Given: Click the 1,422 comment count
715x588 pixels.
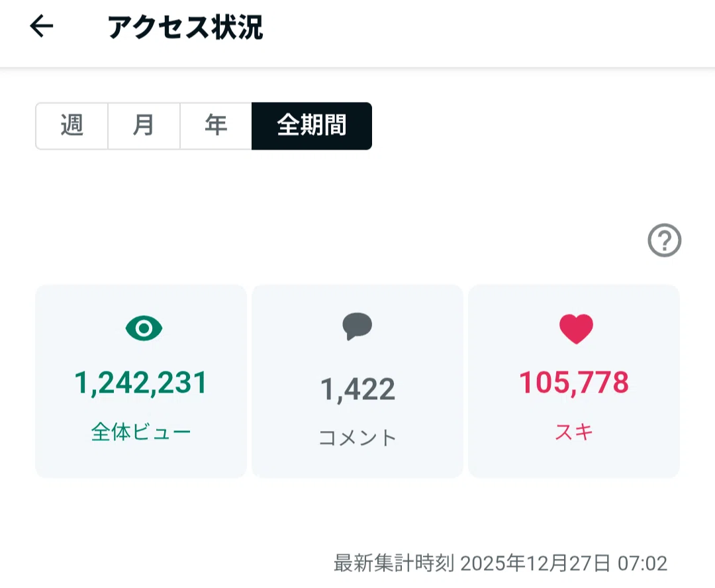Looking at the screenshot, I should (x=358, y=389).
